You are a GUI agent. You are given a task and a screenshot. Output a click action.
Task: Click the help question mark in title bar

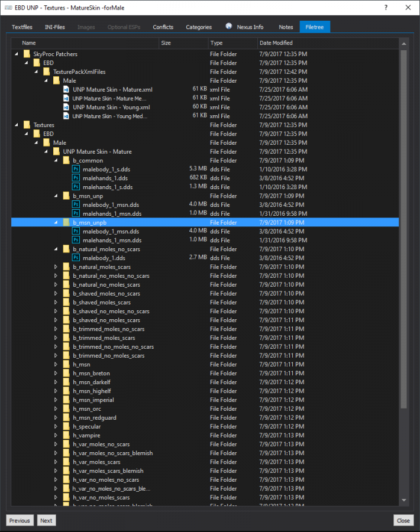click(386, 8)
